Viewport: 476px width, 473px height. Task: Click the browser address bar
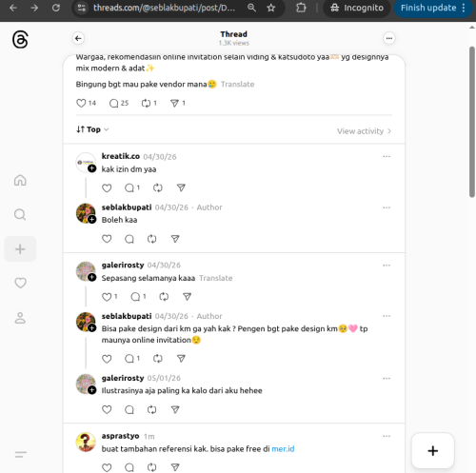click(164, 8)
